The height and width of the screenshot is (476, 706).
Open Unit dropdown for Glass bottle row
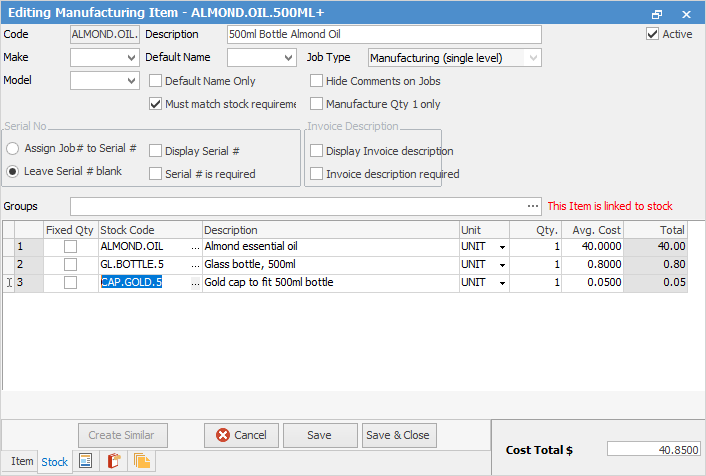click(501, 265)
